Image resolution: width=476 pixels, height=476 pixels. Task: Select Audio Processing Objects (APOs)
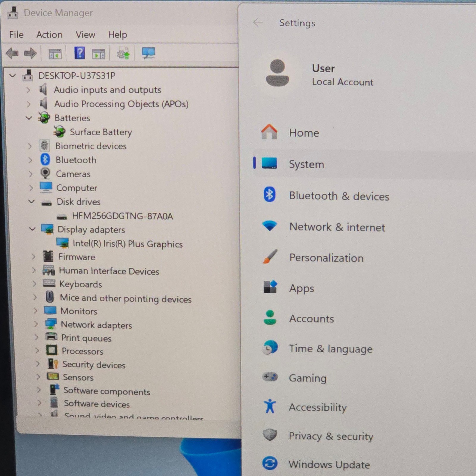point(121,104)
